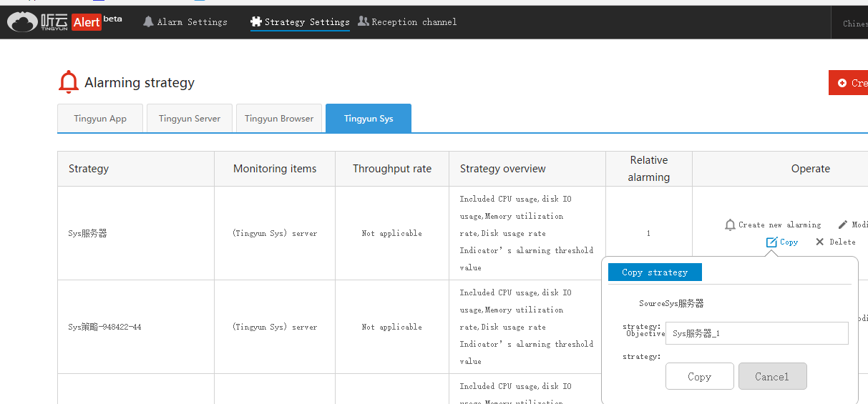The height and width of the screenshot is (404, 868).
Task: Click the bell icon for Alarm Settings
Action: pos(149,21)
